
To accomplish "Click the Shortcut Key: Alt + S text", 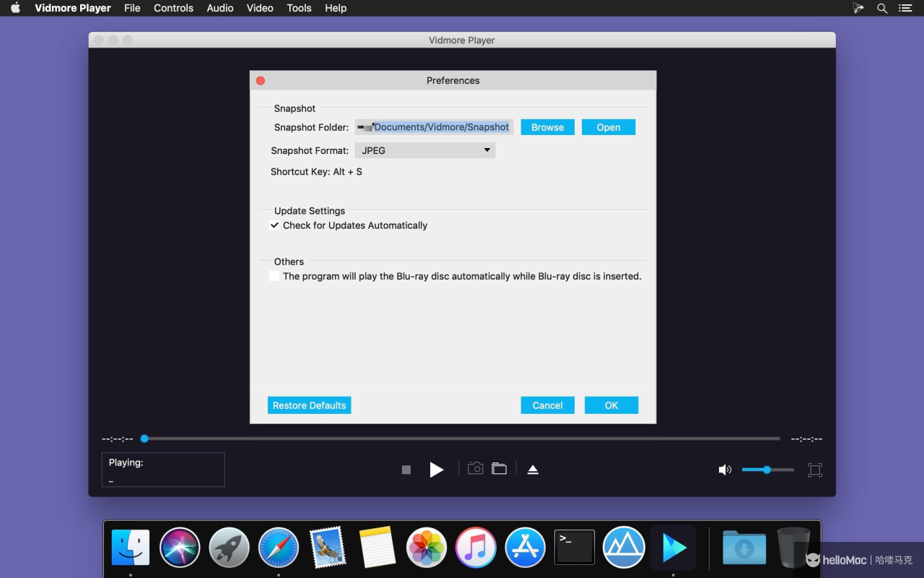I will point(316,172).
